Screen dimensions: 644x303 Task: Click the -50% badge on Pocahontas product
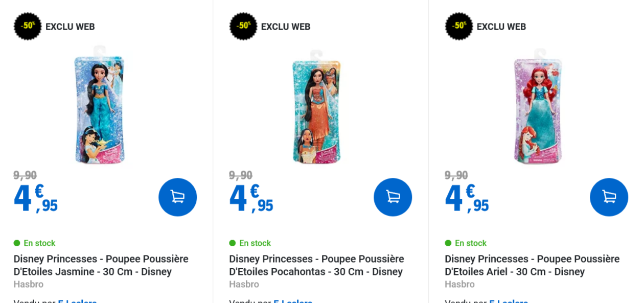tap(243, 26)
